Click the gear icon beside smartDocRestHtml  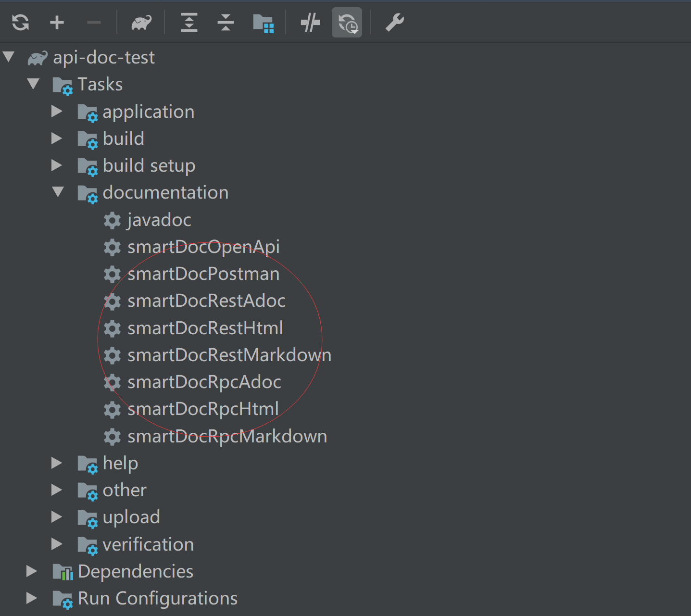[113, 328]
